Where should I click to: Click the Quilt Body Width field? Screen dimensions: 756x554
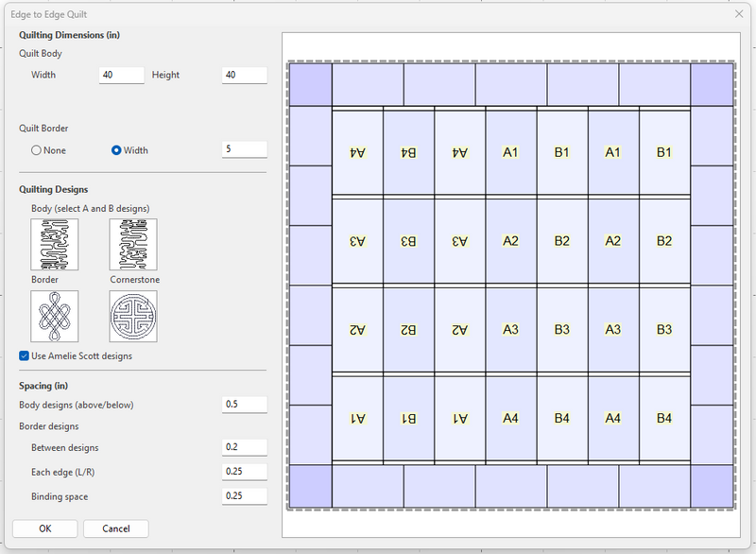tap(122, 75)
